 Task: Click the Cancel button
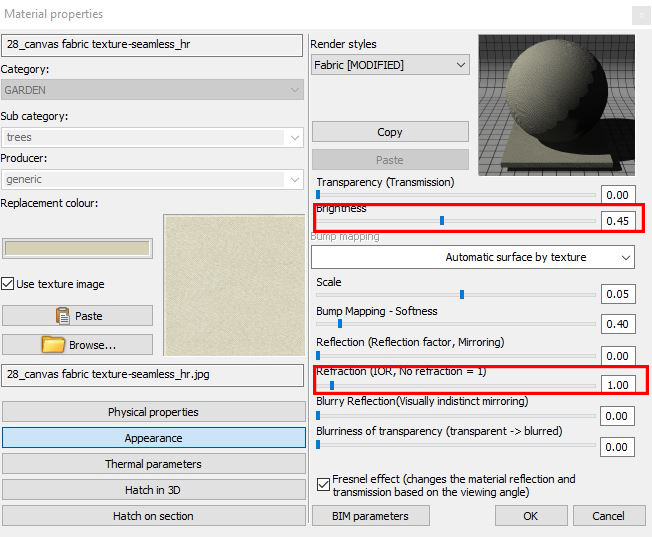click(x=609, y=516)
